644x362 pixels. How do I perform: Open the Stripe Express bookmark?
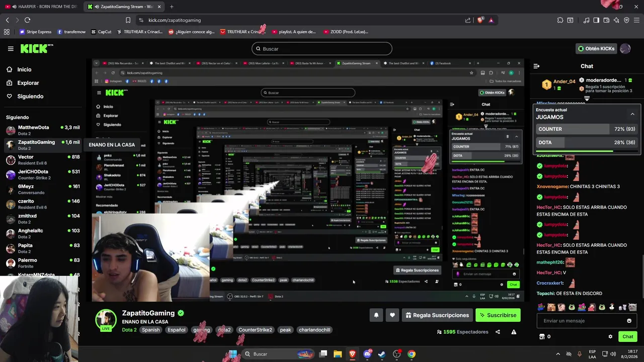[x=35, y=32]
